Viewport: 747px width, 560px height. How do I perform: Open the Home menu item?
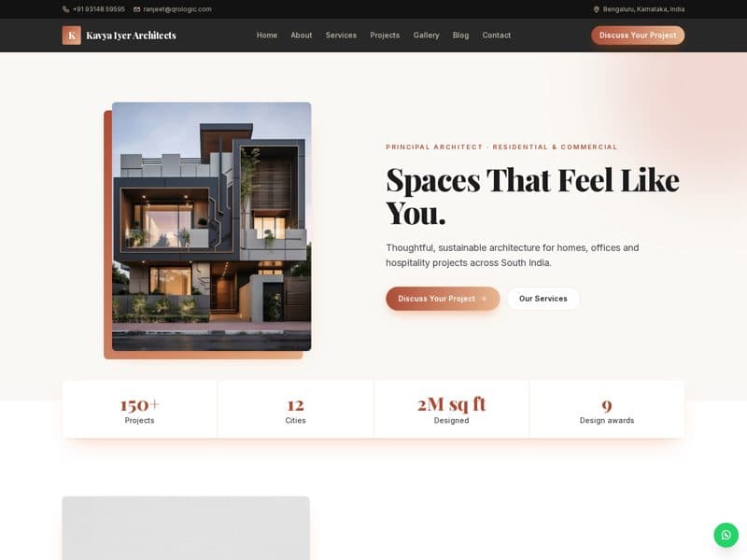(x=267, y=35)
